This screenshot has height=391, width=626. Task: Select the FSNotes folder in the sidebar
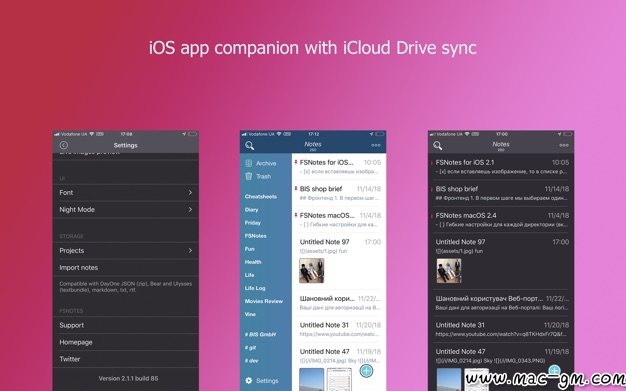coord(256,236)
